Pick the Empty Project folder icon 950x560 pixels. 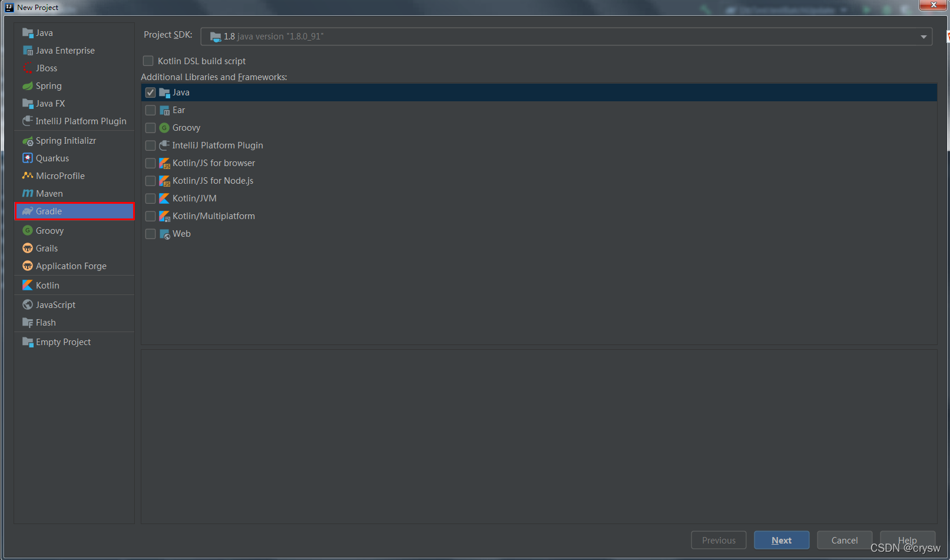point(28,342)
